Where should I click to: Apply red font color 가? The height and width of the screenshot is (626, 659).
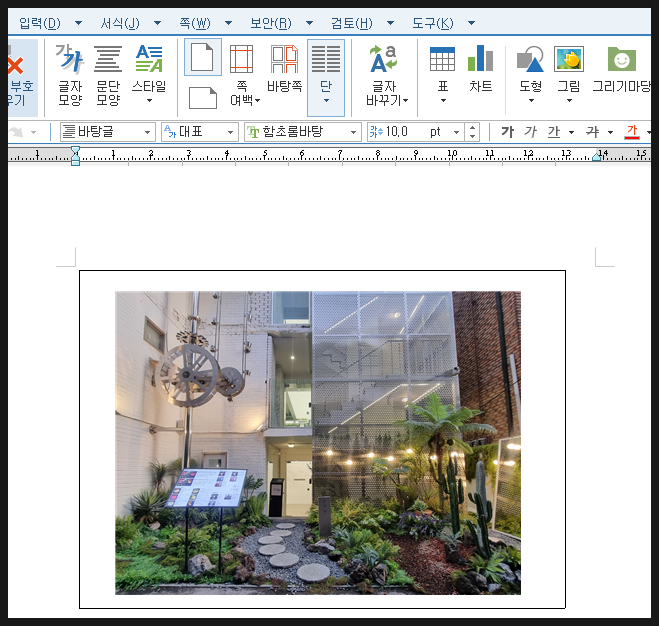(x=632, y=132)
